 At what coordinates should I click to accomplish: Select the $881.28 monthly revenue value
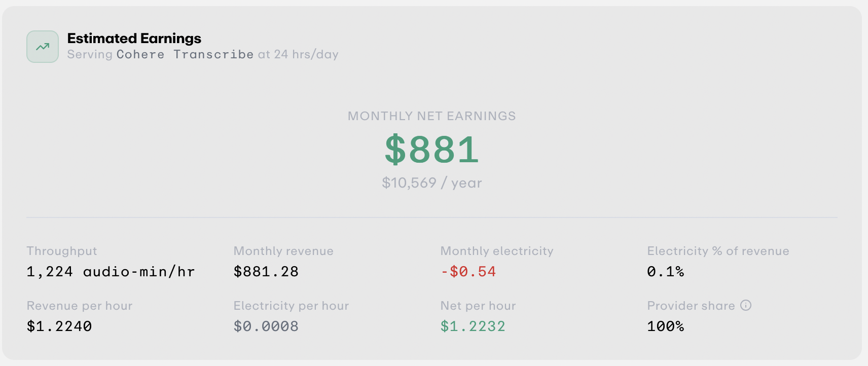pyautogui.click(x=266, y=272)
